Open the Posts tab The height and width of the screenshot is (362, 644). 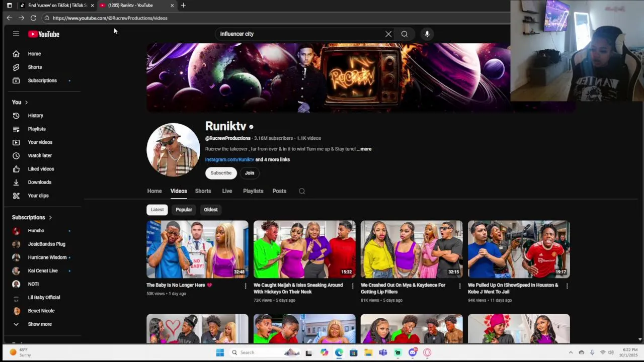(x=279, y=191)
